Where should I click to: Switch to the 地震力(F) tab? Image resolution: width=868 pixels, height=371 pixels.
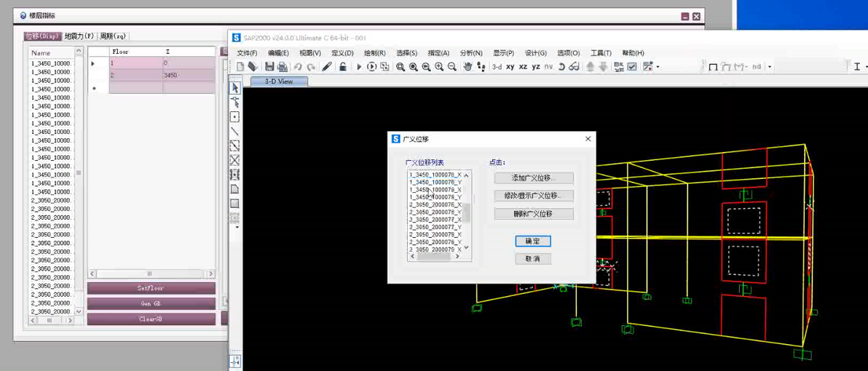tap(79, 36)
